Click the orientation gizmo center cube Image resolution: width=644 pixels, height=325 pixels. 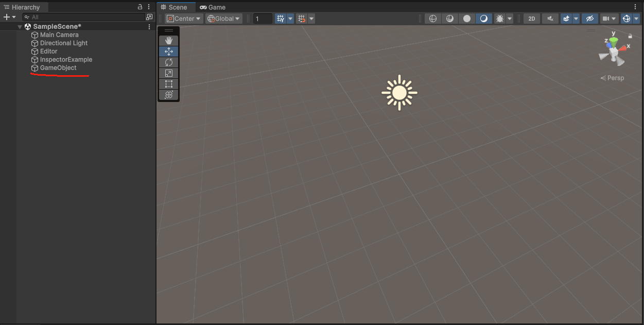(x=614, y=52)
